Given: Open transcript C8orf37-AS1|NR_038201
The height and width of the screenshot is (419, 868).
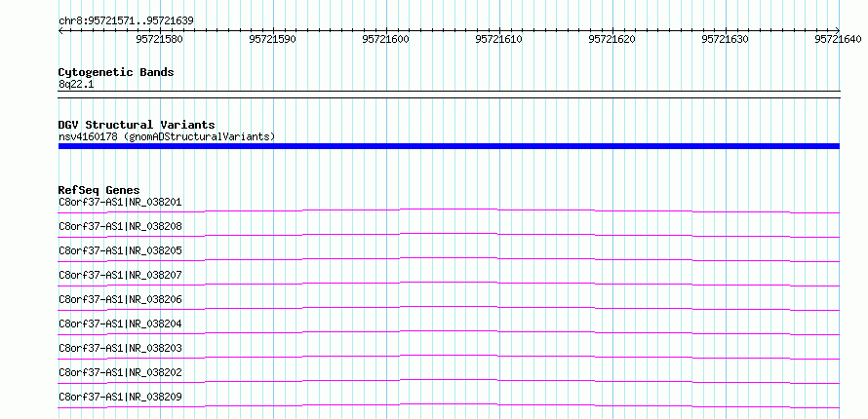Looking at the screenshot, I should [x=120, y=203].
